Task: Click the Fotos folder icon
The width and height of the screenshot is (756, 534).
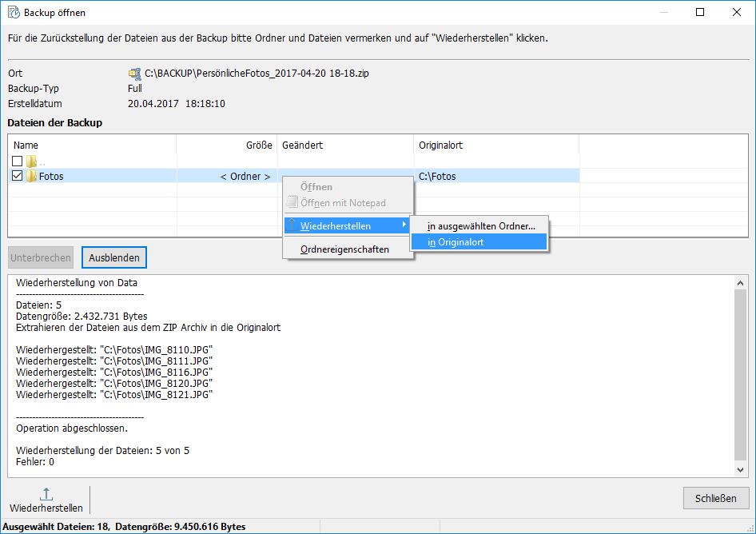Action: click(31, 177)
